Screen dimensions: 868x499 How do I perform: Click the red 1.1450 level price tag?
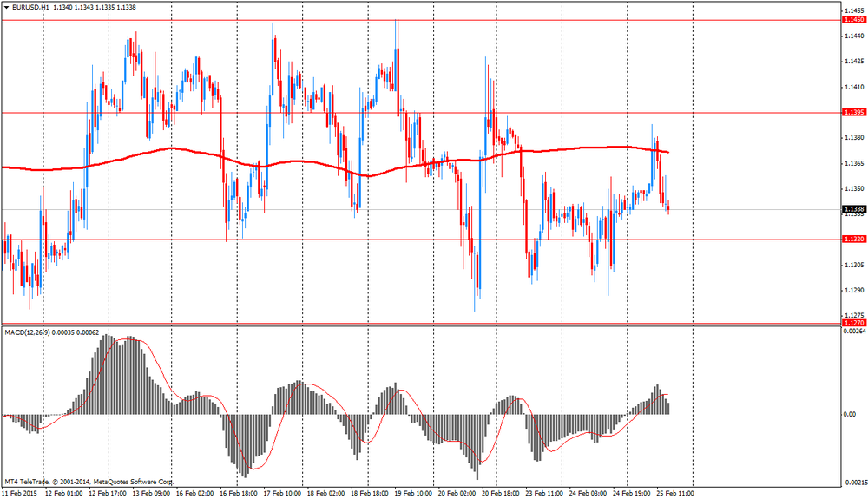[x=853, y=20]
